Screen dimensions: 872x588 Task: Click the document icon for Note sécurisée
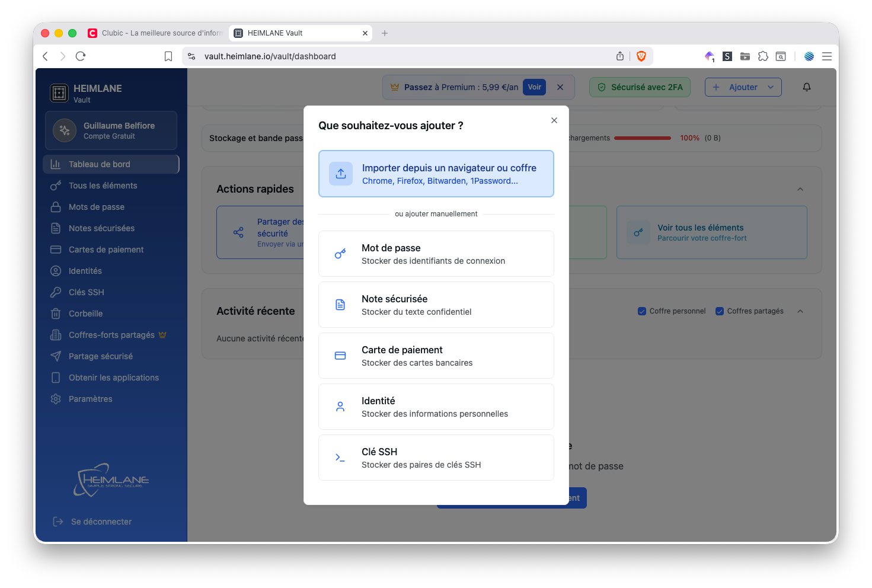[340, 305]
